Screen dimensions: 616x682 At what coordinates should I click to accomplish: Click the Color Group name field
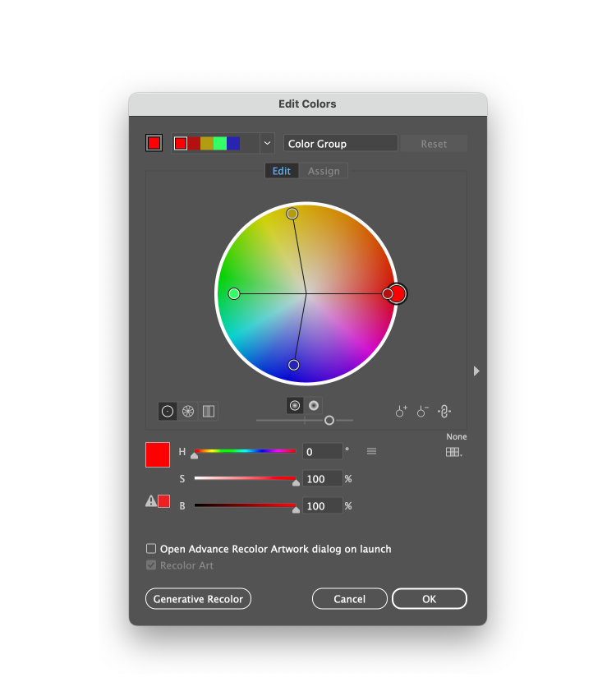pyautogui.click(x=340, y=143)
